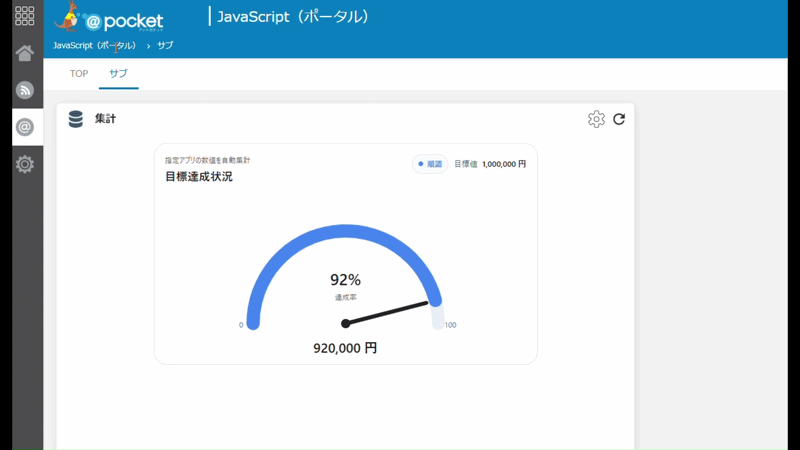Open the RSS feed sidebar icon

tap(24, 90)
